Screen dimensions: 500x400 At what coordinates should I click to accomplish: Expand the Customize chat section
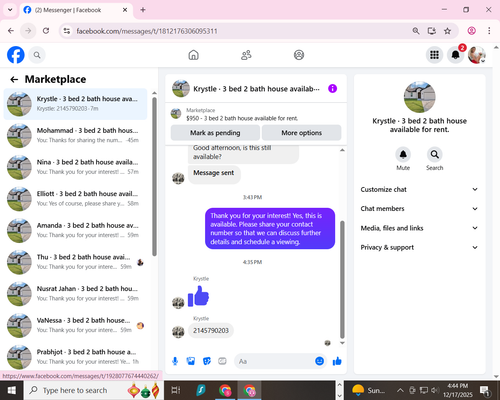click(x=419, y=189)
